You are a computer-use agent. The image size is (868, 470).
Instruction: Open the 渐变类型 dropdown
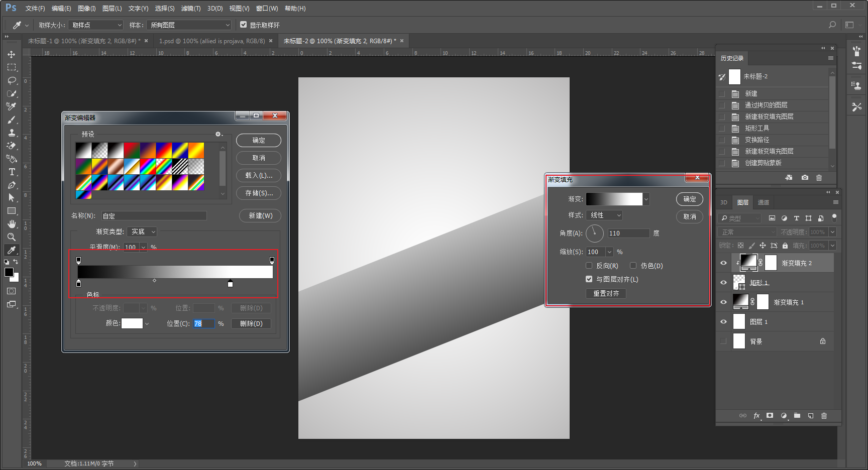pos(142,231)
